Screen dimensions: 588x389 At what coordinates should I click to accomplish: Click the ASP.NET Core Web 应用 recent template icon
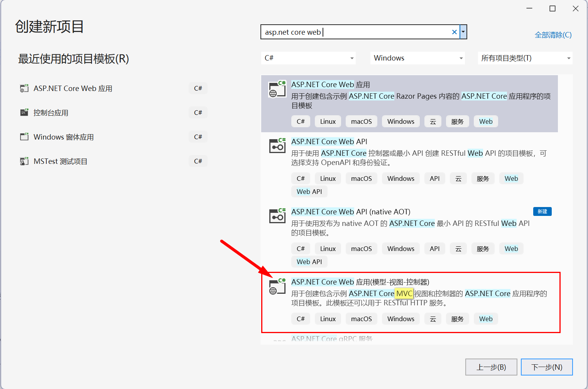pos(24,88)
